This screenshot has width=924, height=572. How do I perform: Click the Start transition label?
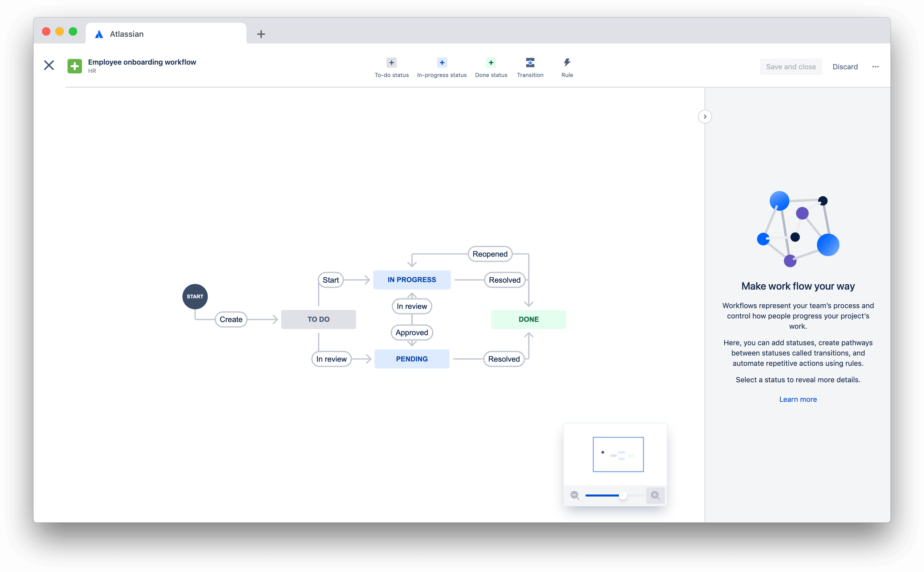(x=330, y=280)
